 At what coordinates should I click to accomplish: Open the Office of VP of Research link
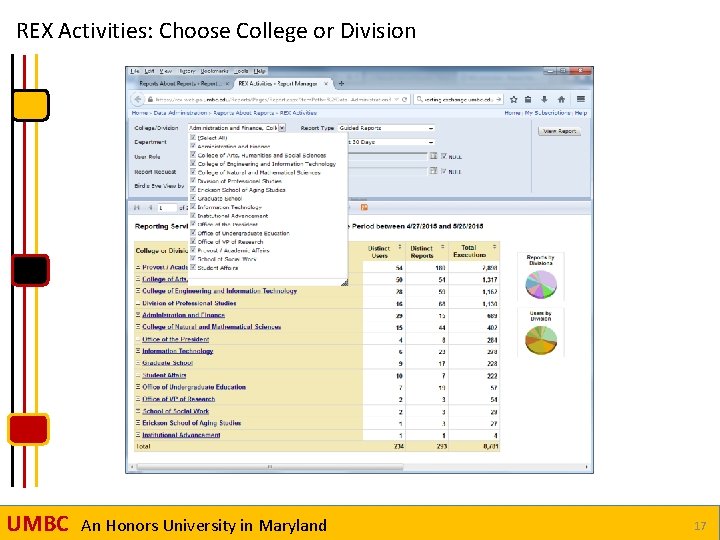179,399
